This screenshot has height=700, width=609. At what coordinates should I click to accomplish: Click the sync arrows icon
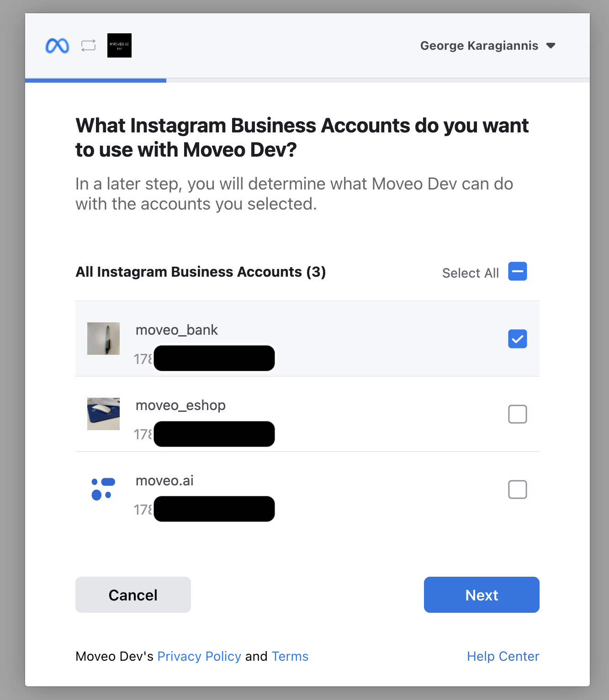tap(88, 46)
